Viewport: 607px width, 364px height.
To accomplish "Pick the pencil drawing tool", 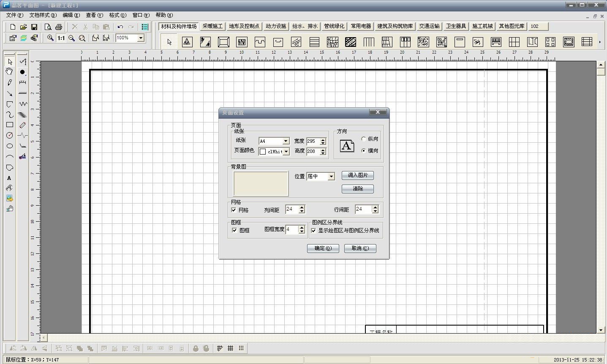I will 9,82.
